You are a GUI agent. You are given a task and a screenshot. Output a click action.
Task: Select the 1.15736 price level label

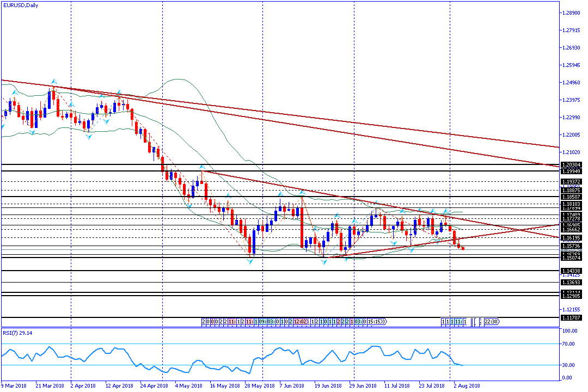pyautogui.click(x=571, y=246)
